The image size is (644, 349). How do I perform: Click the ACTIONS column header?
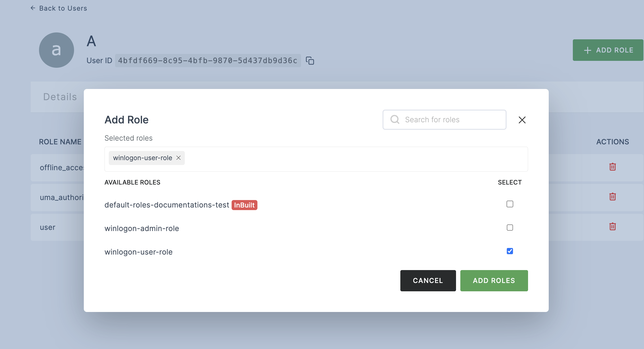click(612, 141)
